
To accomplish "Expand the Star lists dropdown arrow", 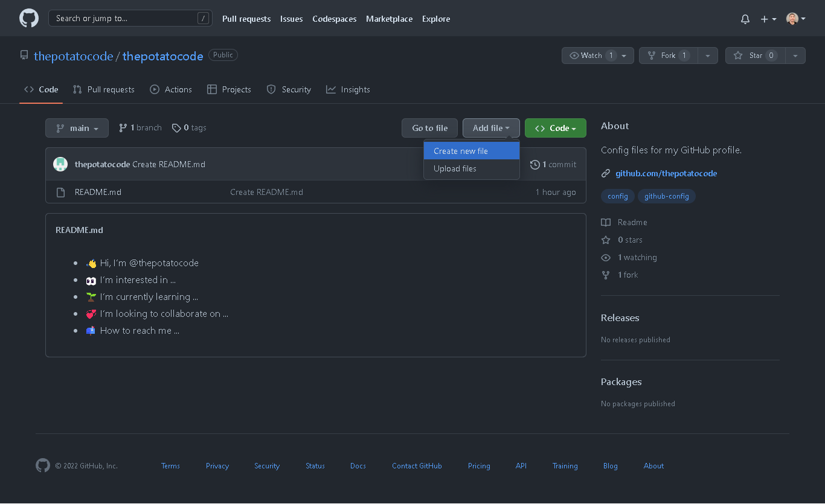I will pyautogui.click(x=795, y=56).
